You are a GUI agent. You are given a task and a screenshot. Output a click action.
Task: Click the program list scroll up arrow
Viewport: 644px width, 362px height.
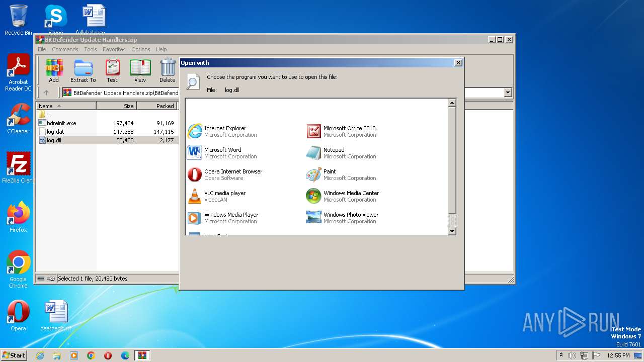coord(452,103)
